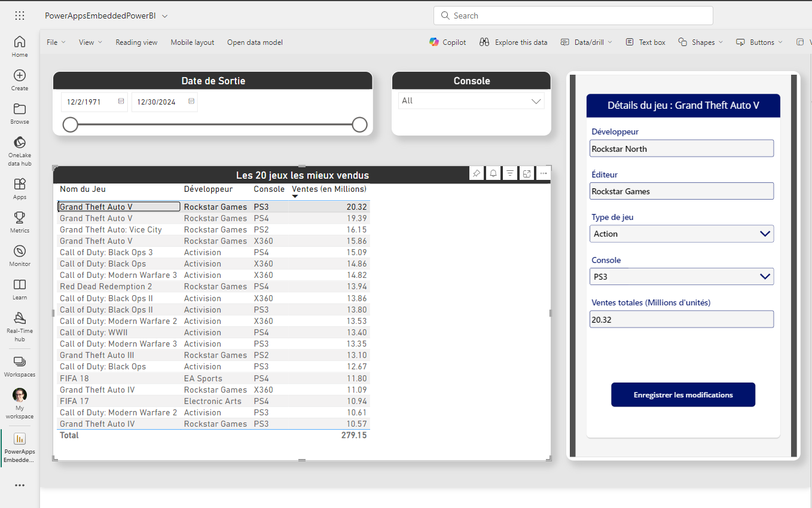Click Electronic Arts developer cell
The image size is (812, 508).
(x=213, y=401)
